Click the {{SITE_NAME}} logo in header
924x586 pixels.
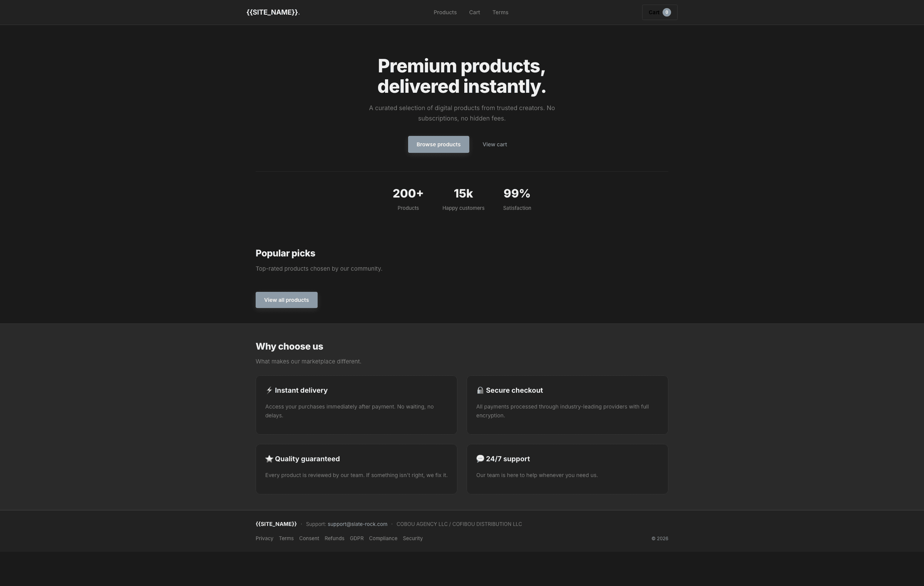[x=273, y=12]
